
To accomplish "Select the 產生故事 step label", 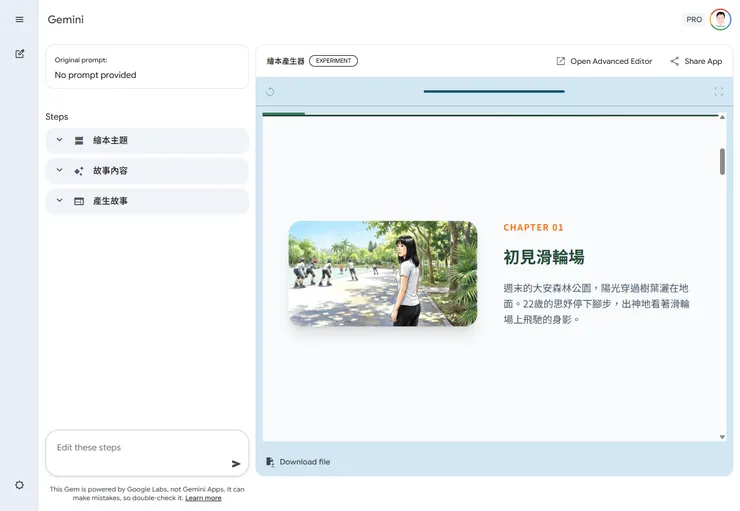I will pos(110,201).
